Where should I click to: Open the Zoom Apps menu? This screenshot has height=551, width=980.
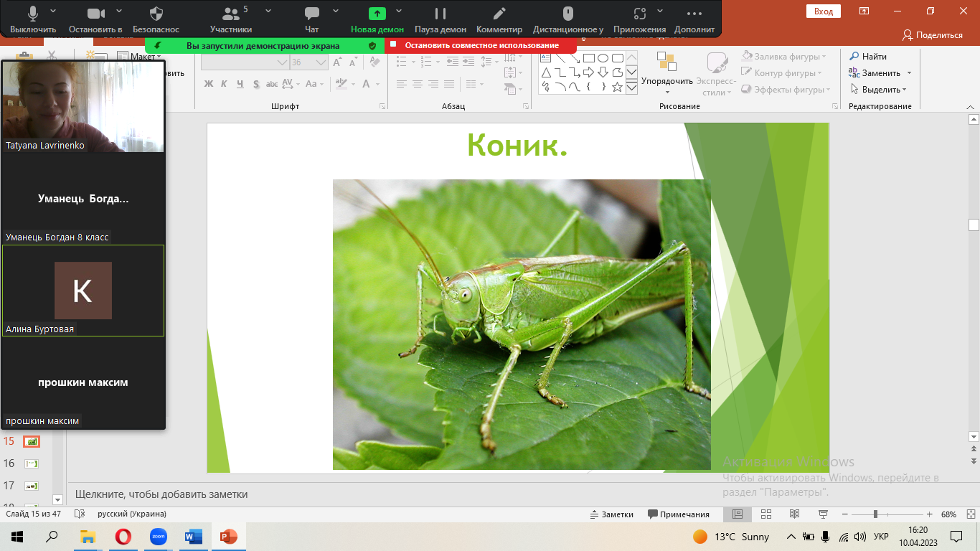(x=639, y=14)
